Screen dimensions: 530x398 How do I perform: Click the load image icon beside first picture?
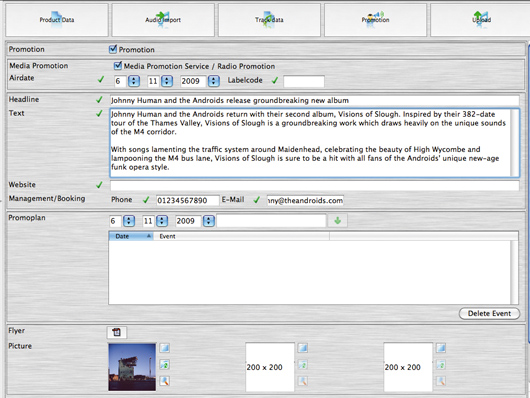point(165,348)
